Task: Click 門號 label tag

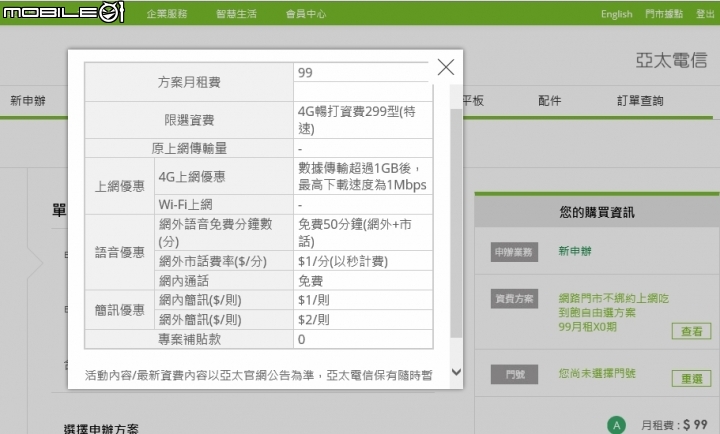Action: (514, 374)
